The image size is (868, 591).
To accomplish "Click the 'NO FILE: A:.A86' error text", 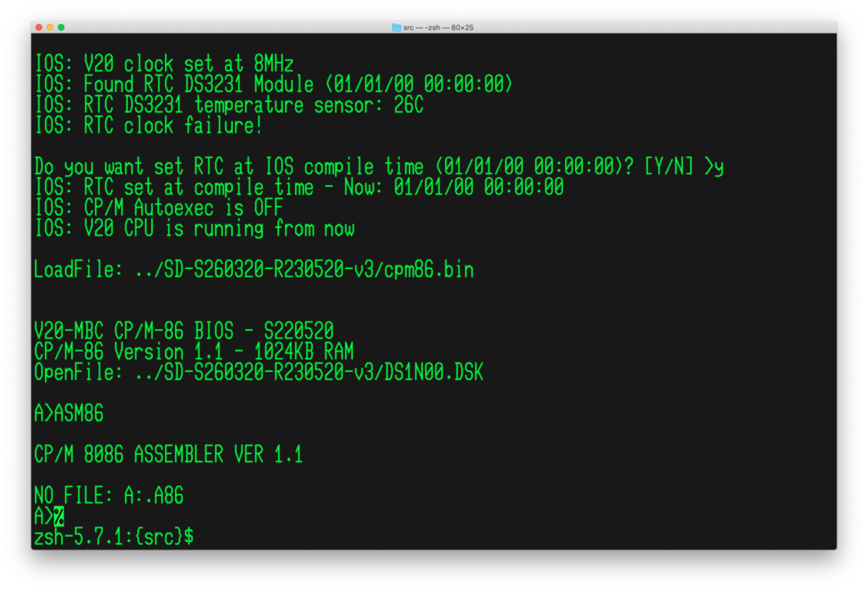I will pos(109,496).
